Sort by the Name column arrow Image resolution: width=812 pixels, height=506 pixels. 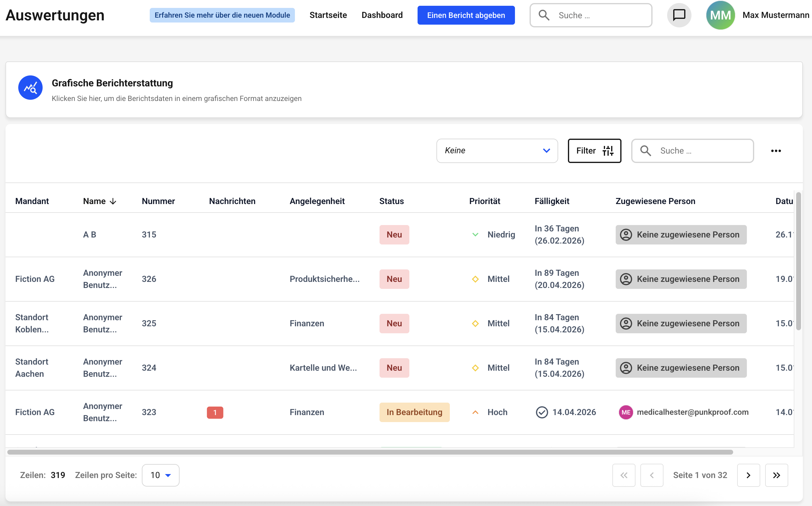[x=113, y=201]
